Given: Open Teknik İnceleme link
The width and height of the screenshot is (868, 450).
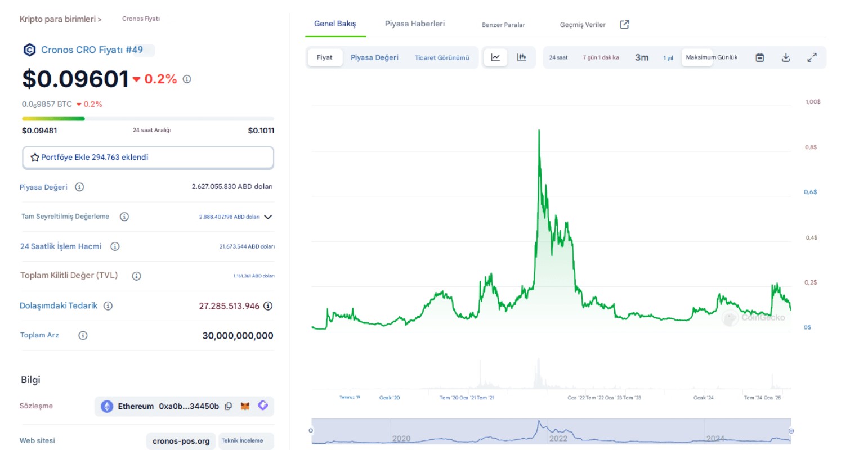Looking at the screenshot, I should click(x=242, y=441).
